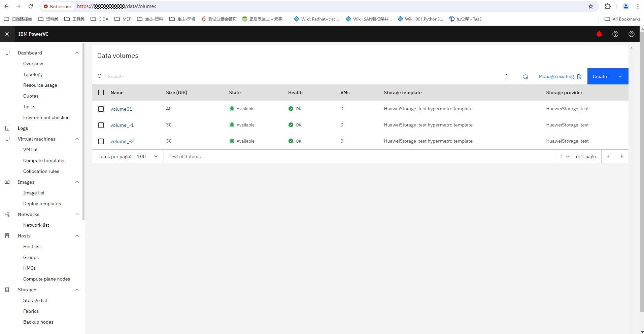This screenshot has width=644, height=334.
Task: Click the column settings icon
Action: [x=507, y=76]
